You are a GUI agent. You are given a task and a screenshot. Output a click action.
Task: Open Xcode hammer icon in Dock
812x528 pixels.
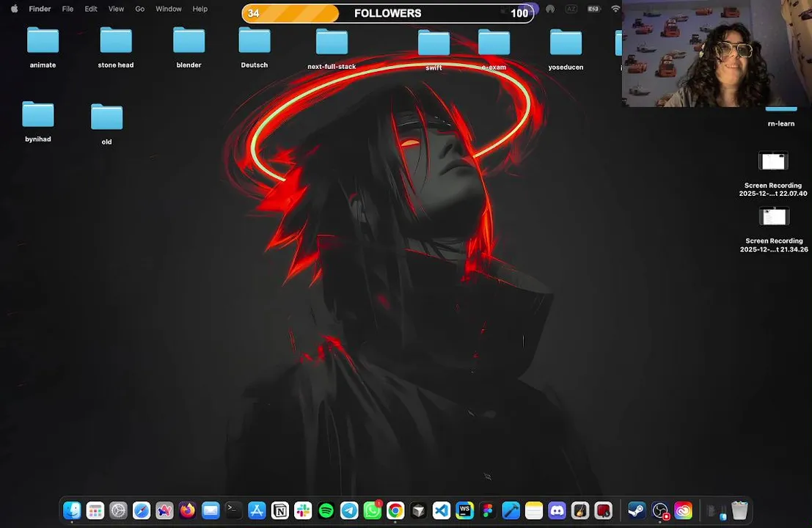[x=511, y=511]
